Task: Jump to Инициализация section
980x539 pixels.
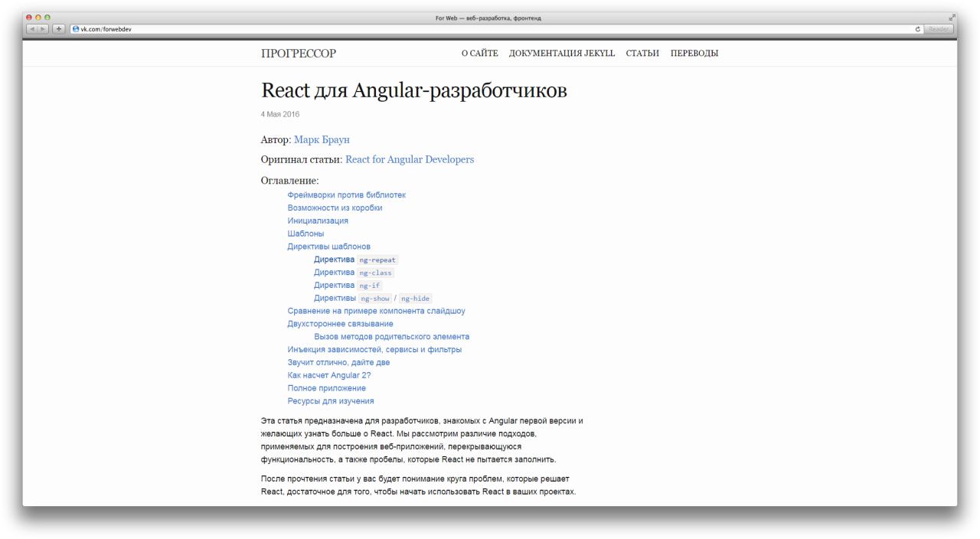Action: point(318,220)
